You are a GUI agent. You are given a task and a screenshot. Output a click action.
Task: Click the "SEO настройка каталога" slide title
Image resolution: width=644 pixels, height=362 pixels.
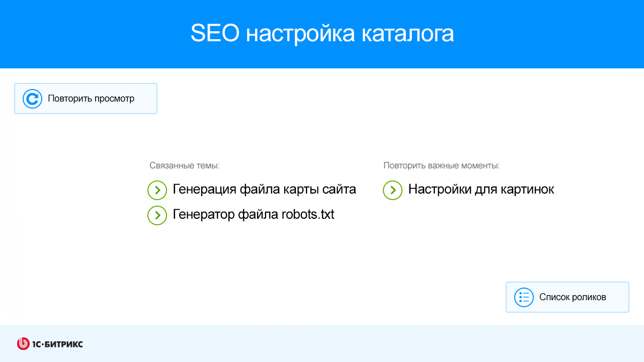(x=322, y=34)
